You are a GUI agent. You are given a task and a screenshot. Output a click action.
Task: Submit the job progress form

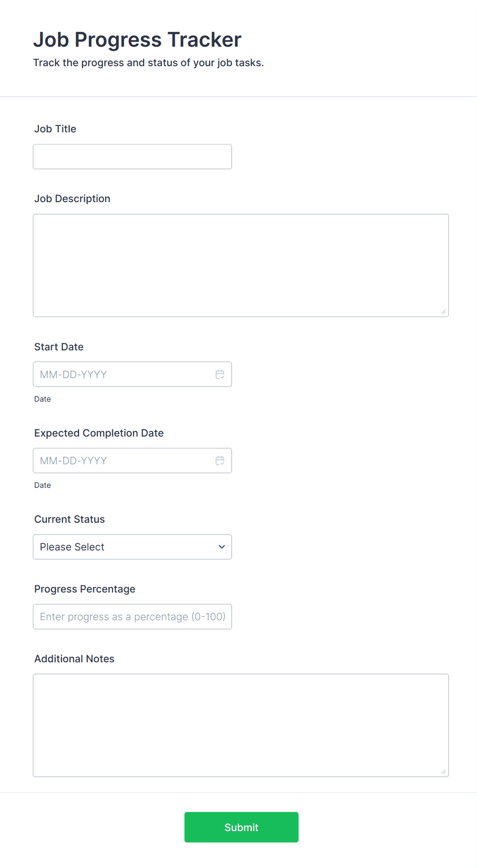click(x=241, y=827)
